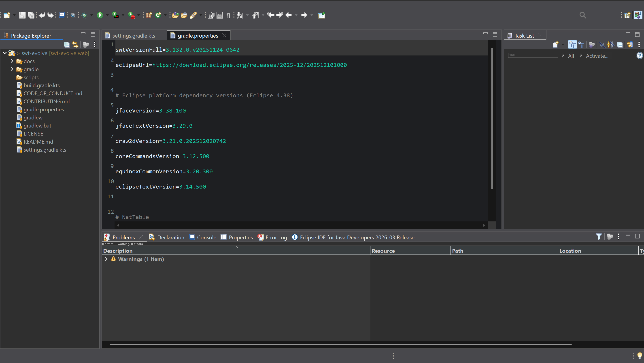The image size is (644, 363).
Task: Switch to the settings.gradle.kts editor tab
Action: click(x=134, y=36)
